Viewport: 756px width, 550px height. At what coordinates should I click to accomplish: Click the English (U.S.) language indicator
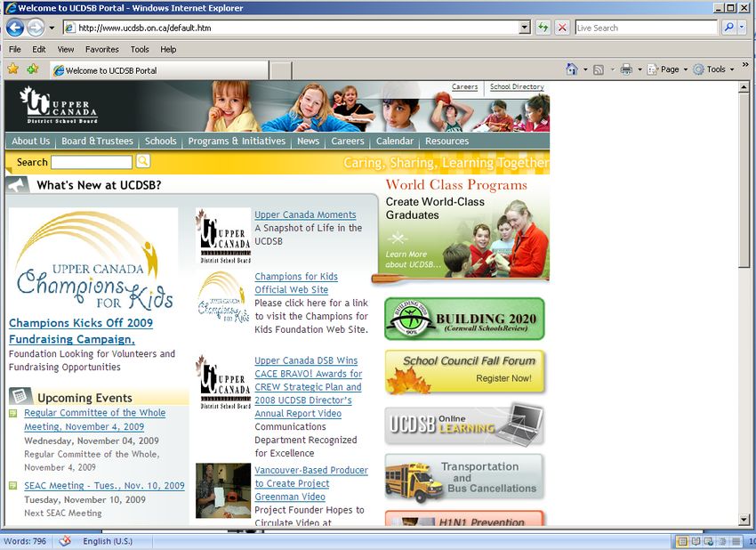pyautogui.click(x=108, y=541)
